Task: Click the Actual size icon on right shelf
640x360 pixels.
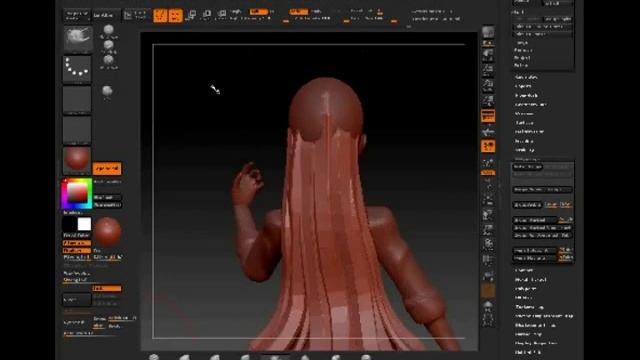Action: coord(488,85)
